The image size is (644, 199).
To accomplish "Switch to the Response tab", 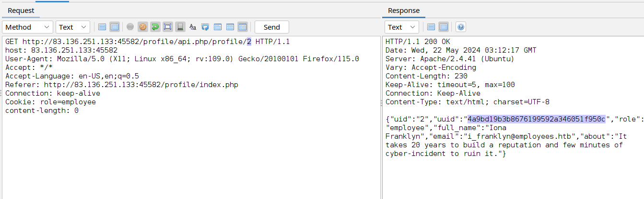I will click(x=404, y=11).
